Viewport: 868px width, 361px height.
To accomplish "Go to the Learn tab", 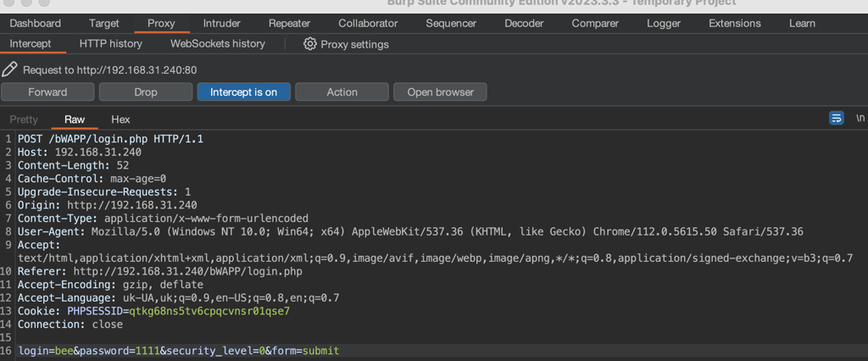I will [802, 23].
